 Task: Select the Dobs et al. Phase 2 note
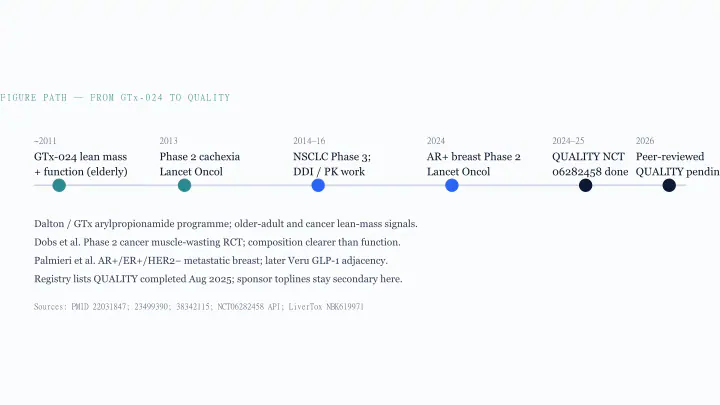[217, 242]
